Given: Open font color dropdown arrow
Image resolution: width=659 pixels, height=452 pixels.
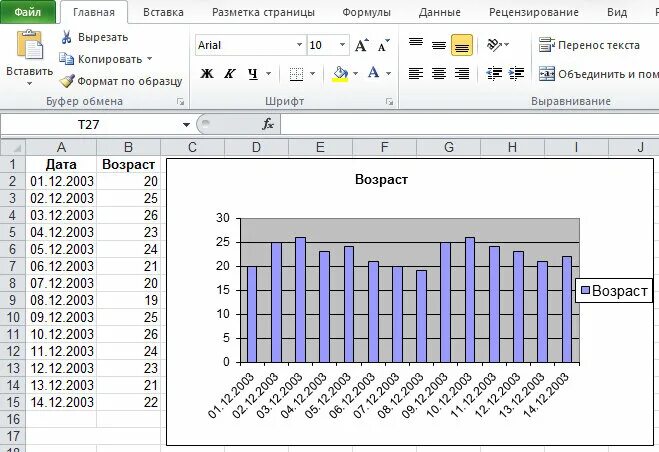Looking at the screenshot, I should [388, 74].
